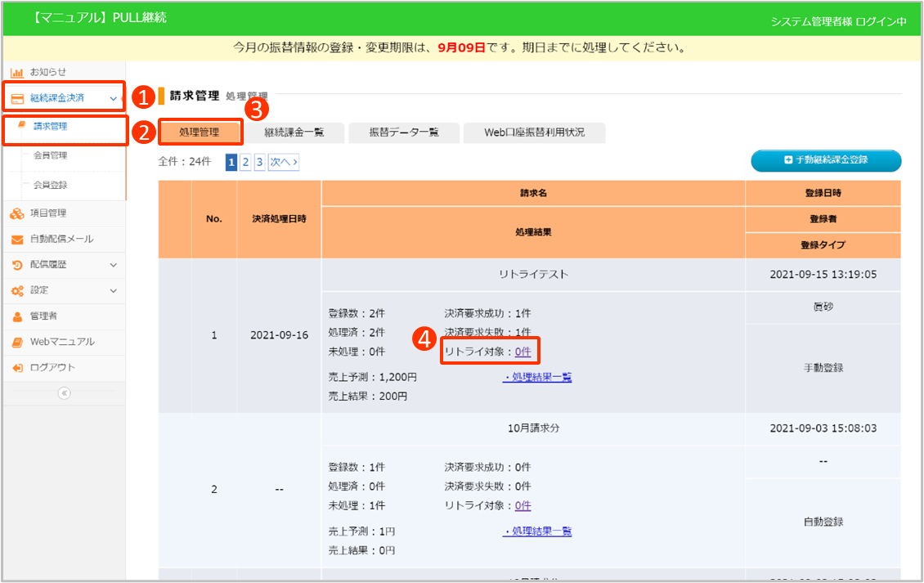Image resolution: width=924 pixels, height=583 pixels.
Task: Click the Webマニュアル book icon
Action: click(16, 342)
